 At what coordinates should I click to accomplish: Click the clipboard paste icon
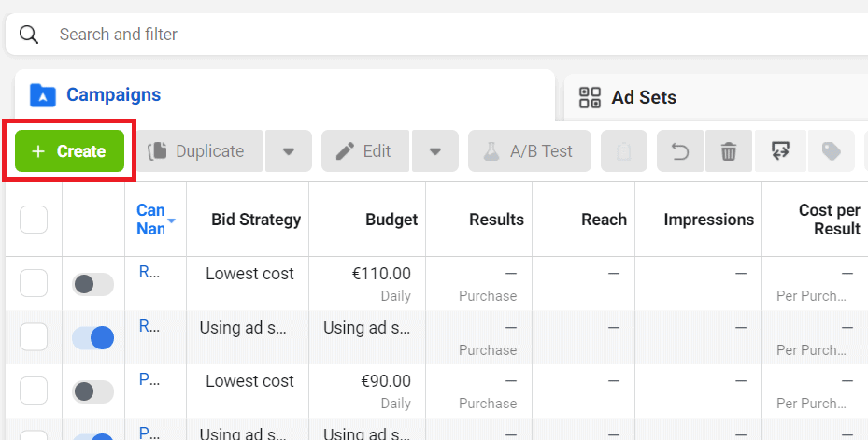tap(624, 151)
